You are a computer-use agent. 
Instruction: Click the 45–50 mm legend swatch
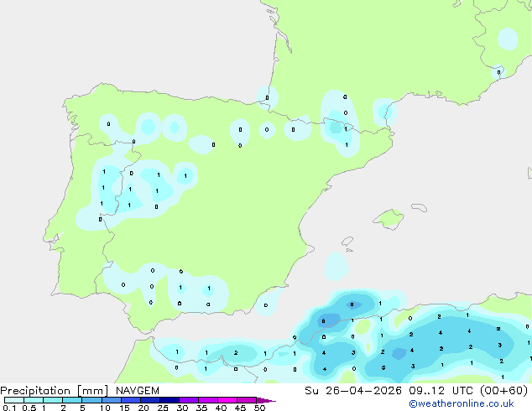point(247,400)
